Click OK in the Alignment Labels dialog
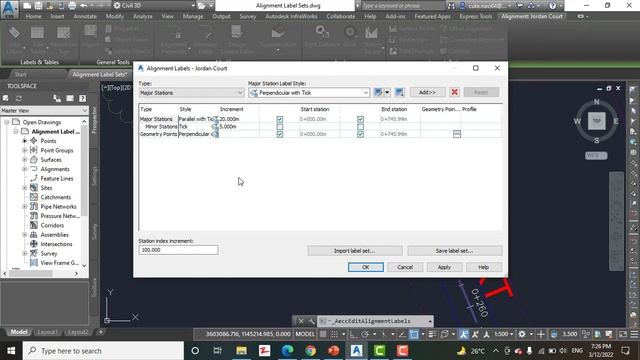Viewport: 640px width, 360px height. 366,267
